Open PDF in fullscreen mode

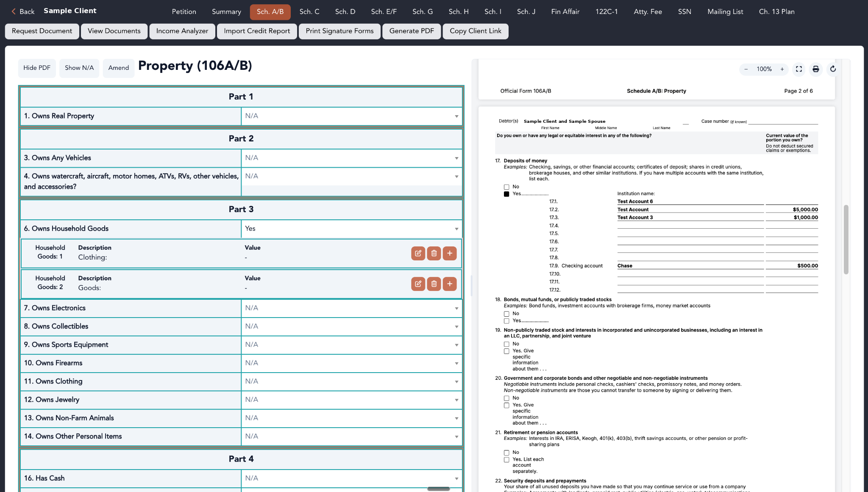coord(799,69)
